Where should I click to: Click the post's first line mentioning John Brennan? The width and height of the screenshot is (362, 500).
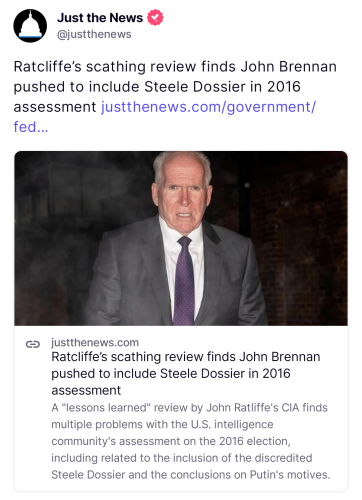[175, 67]
